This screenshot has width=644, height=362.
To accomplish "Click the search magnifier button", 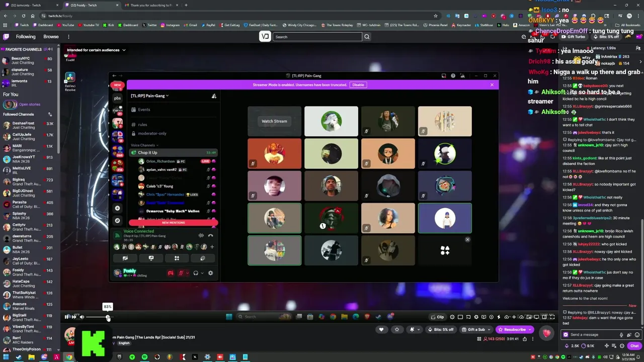I will [367, 37].
